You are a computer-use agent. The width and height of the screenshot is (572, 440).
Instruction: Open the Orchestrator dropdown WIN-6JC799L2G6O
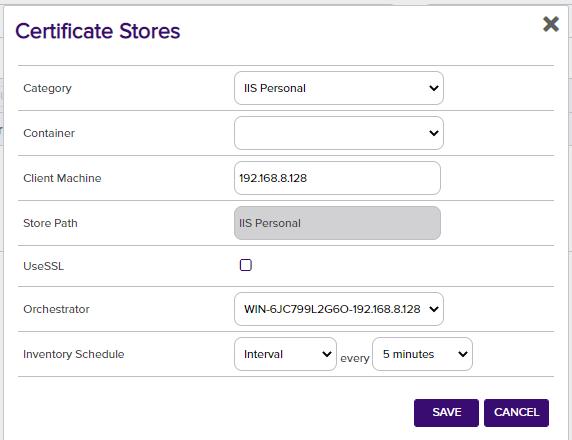[339, 309]
